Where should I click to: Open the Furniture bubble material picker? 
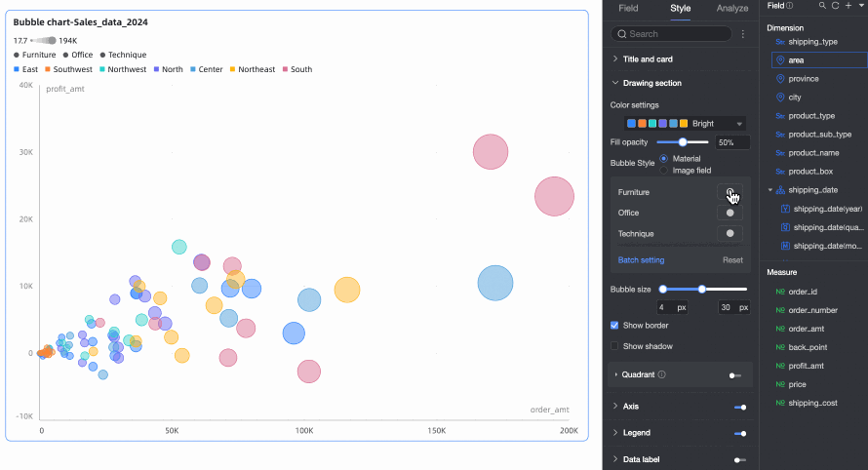(730, 192)
